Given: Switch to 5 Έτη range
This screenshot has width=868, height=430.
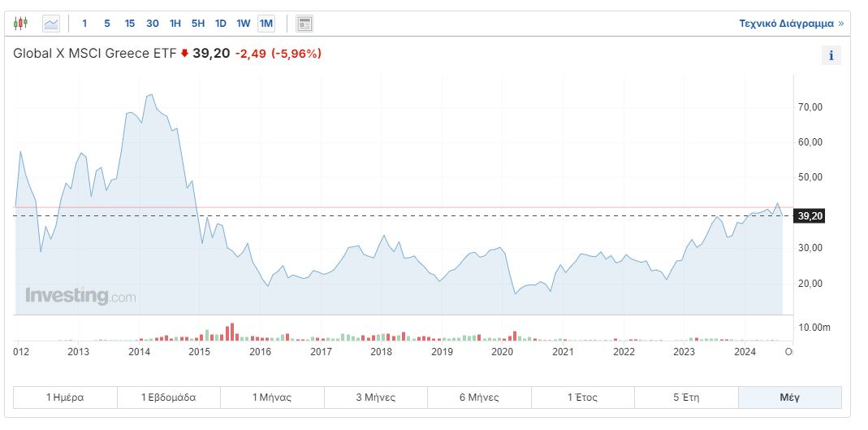Looking at the screenshot, I should 685,397.
